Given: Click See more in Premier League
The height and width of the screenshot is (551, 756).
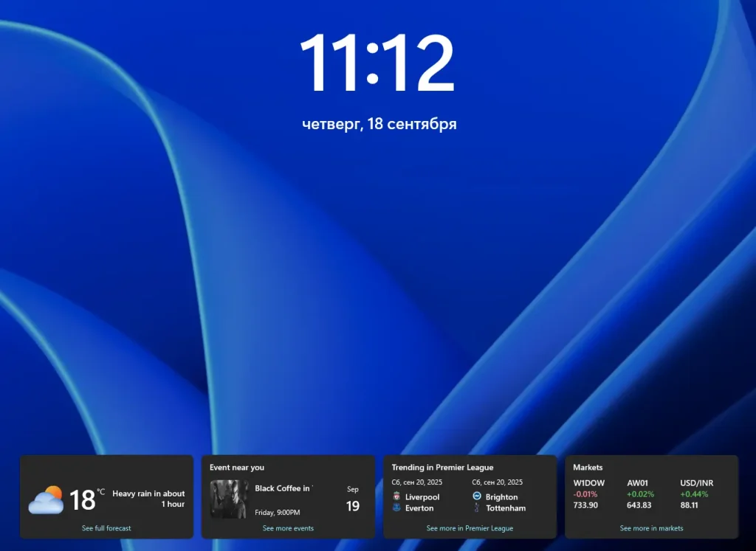Looking at the screenshot, I should [470, 528].
